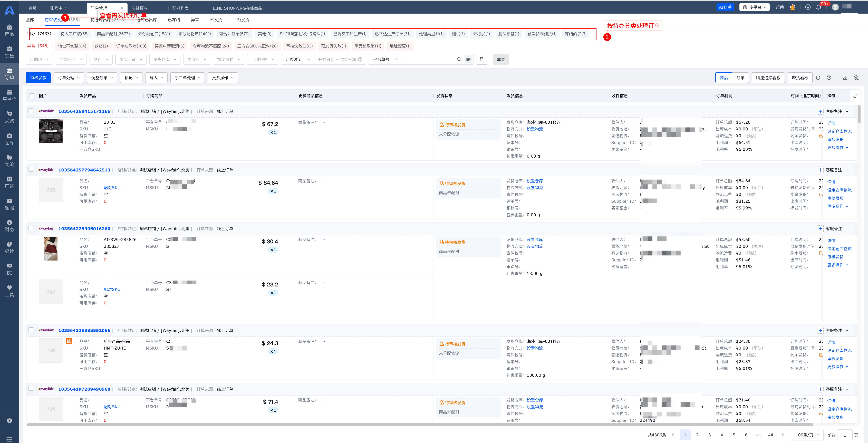Click the search magnifier icon in the search box
Screen dimensions: 868x443
point(459,59)
